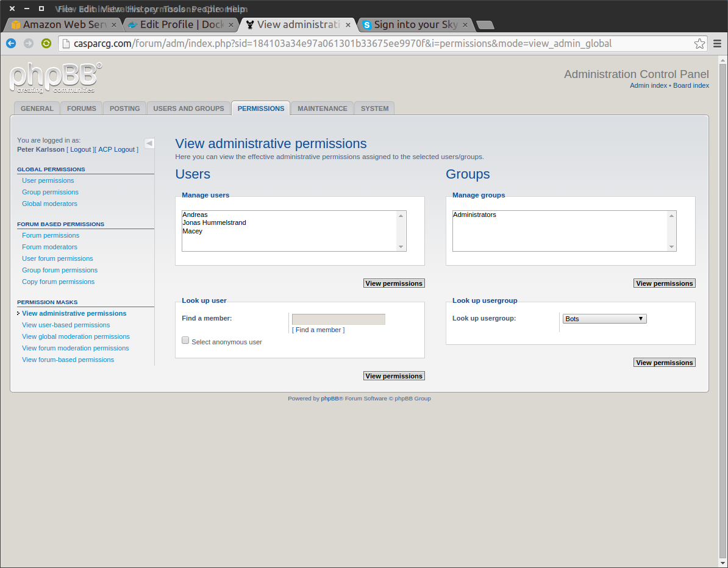Click the Manage groups list scroll up arrow
Viewport: 728px width, 568px height.
point(671,216)
